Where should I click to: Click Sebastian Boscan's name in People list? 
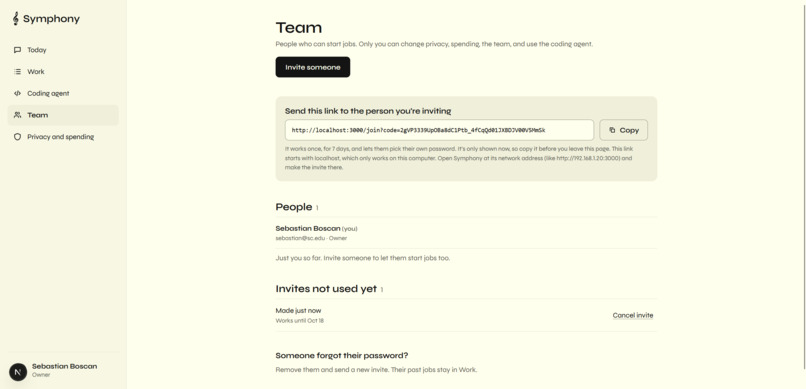point(308,228)
